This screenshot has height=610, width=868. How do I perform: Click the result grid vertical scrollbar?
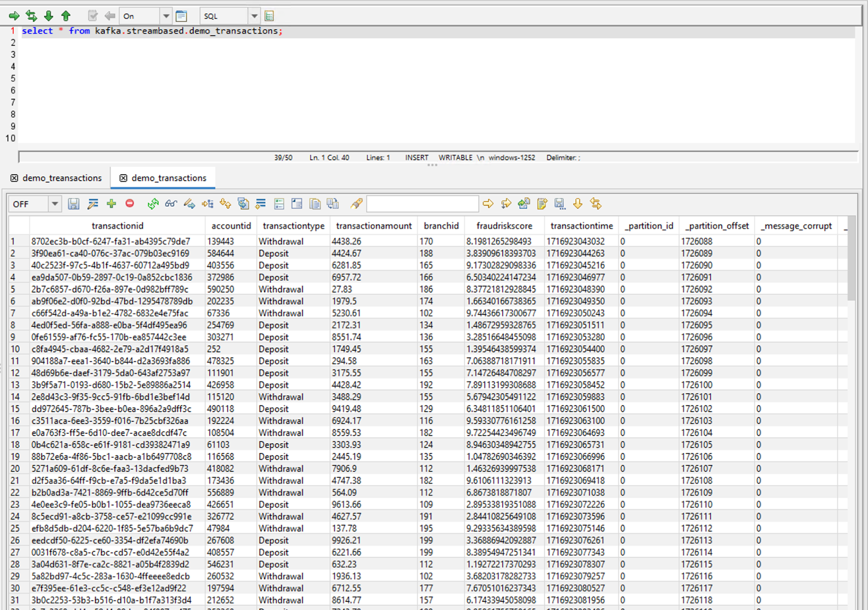(851, 258)
